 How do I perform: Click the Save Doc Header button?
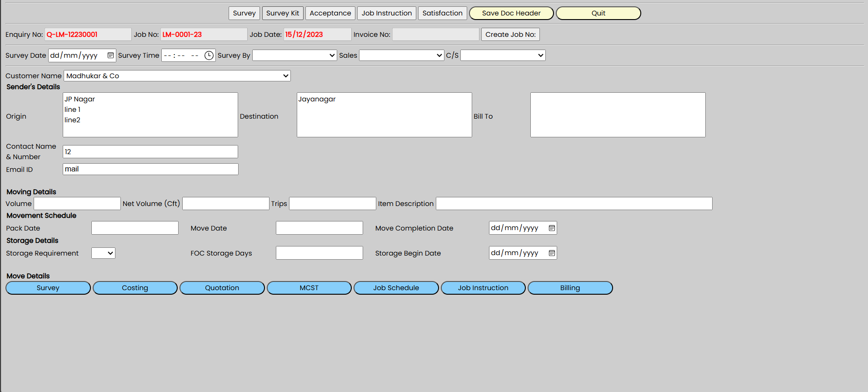(511, 13)
